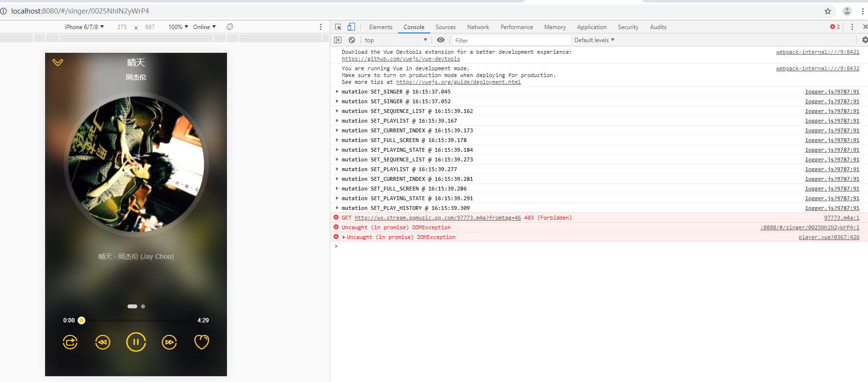This screenshot has width=868, height=382.
Task: Click the browser address bar URL
Action: click(80, 11)
